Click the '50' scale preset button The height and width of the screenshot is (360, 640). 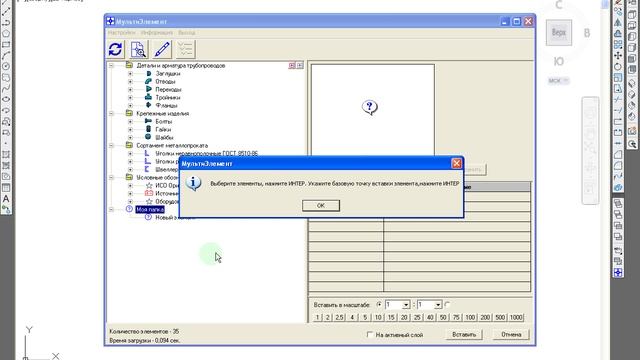(443, 318)
